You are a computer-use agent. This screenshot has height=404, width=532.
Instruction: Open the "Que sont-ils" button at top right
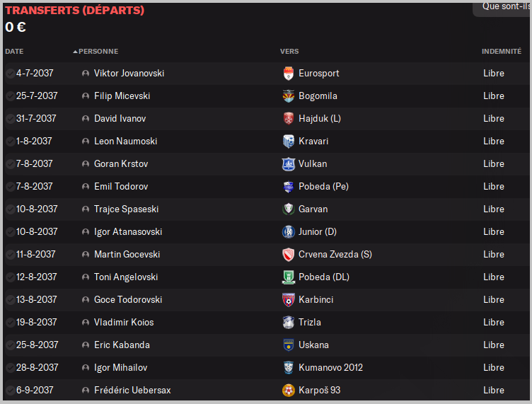pyautogui.click(x=504, y=6)
